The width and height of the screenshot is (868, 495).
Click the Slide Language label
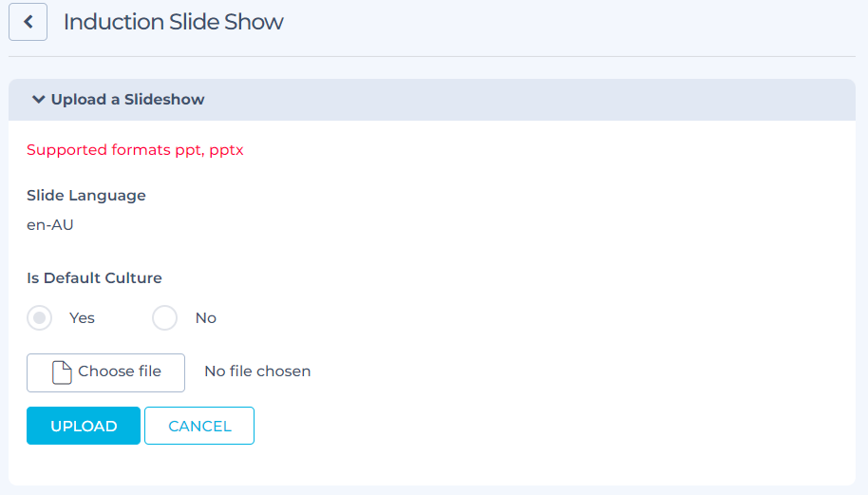click(86, 196)
